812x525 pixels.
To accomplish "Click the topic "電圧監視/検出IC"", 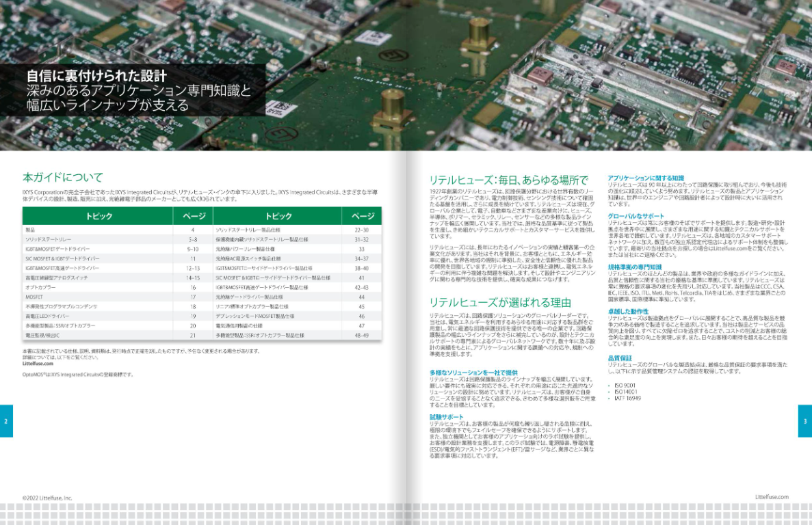I will [42, 336].
